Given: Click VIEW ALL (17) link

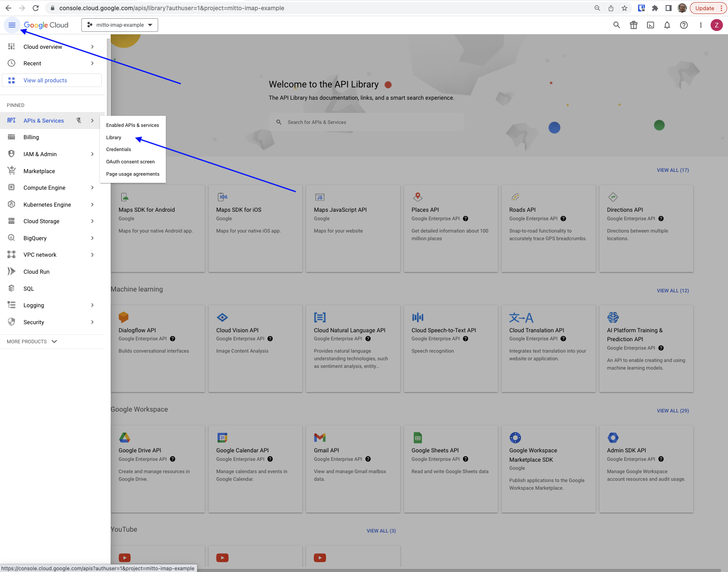Looking at the screenshot, I should tap(673, 170).
